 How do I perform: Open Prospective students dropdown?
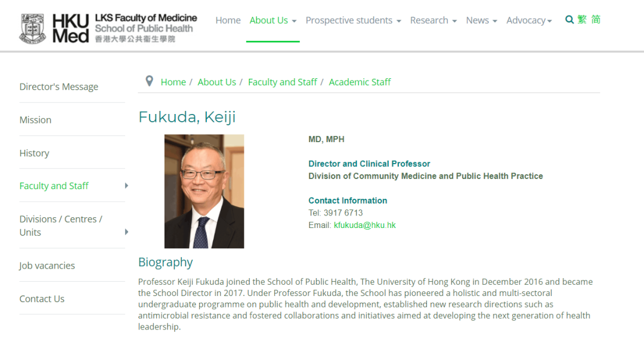[353, 20]
